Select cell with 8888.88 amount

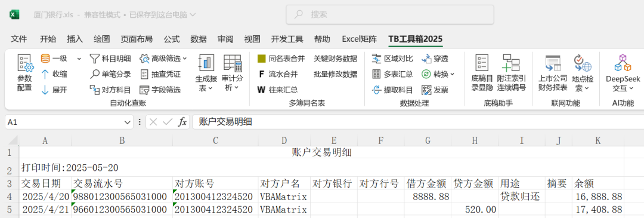[428, 196]
